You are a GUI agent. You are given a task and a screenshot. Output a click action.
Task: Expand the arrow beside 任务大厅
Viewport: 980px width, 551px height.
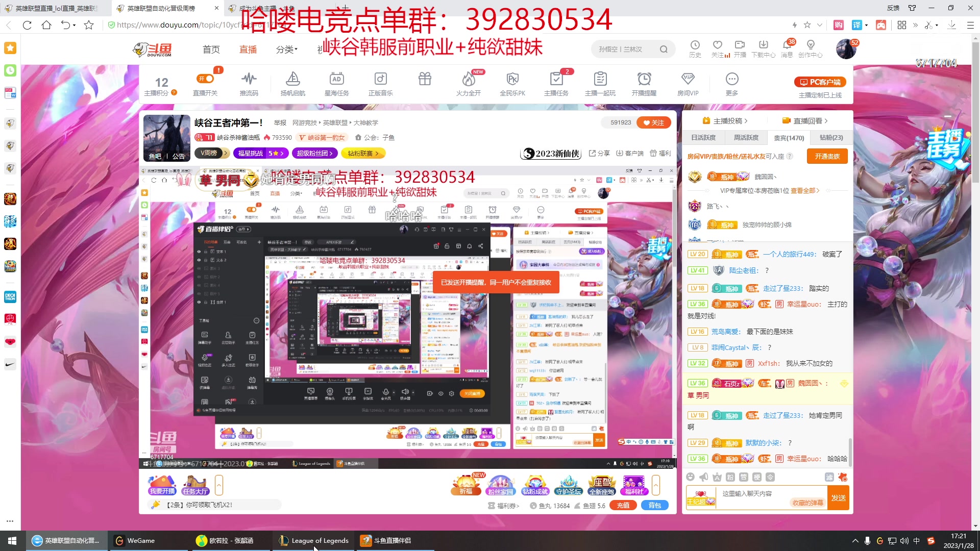pyautogui.click(x=219, y=485)
